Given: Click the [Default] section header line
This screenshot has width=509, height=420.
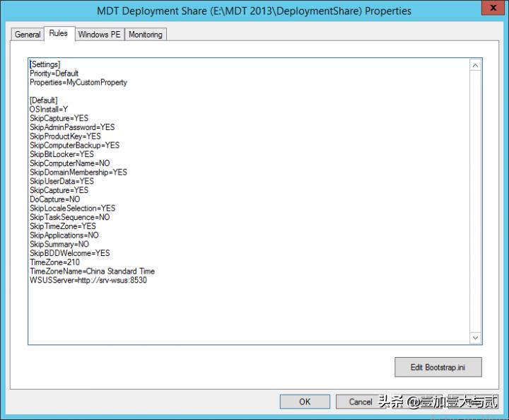Looking at the screenshot, I should click(44, 100).
